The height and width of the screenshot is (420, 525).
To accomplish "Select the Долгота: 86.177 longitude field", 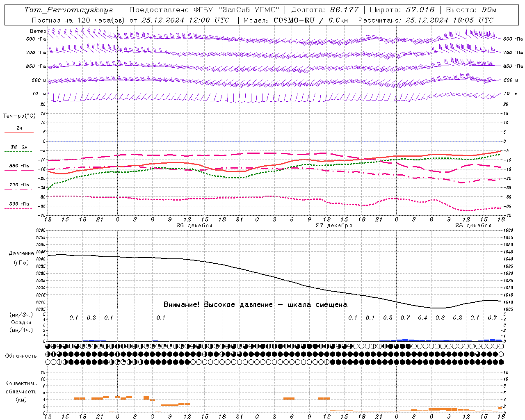I will (x=325, y=10).
